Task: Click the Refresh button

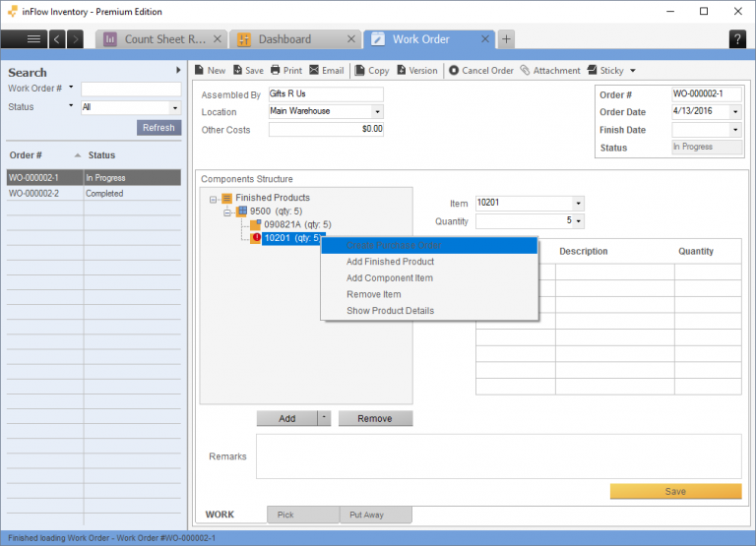Action: (158, 128)
